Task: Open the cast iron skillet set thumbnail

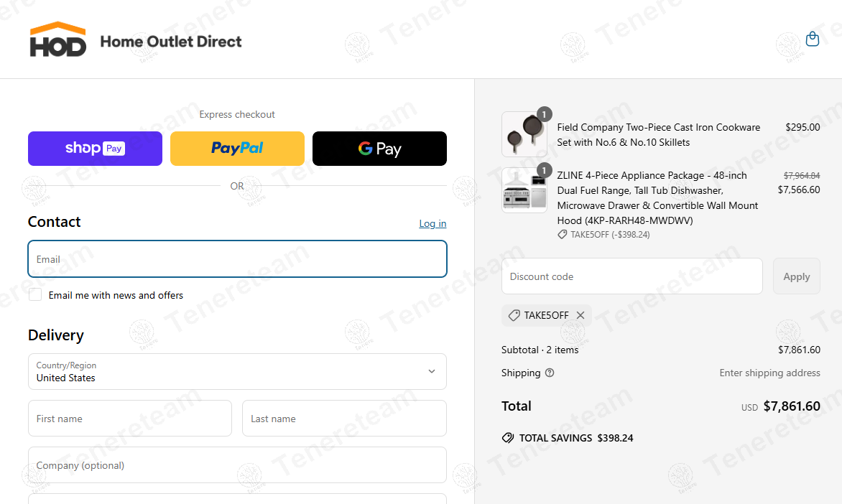Action: point(524,134)
